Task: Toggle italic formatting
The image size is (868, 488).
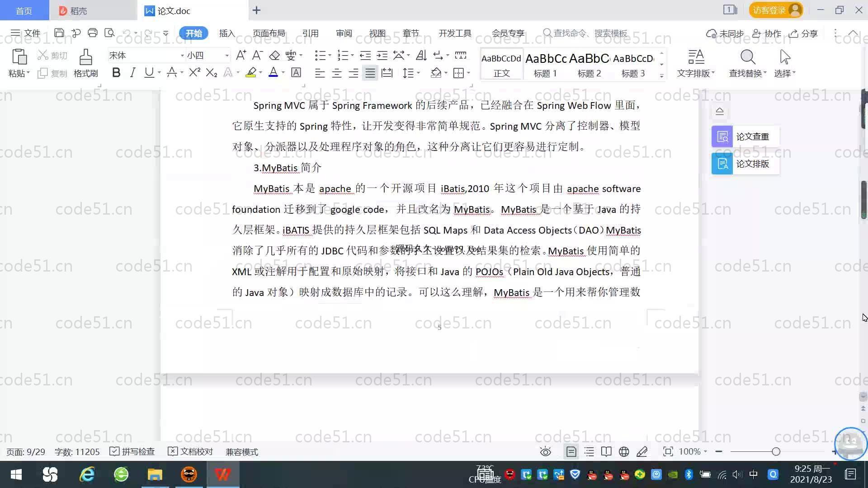Action: 132,72
